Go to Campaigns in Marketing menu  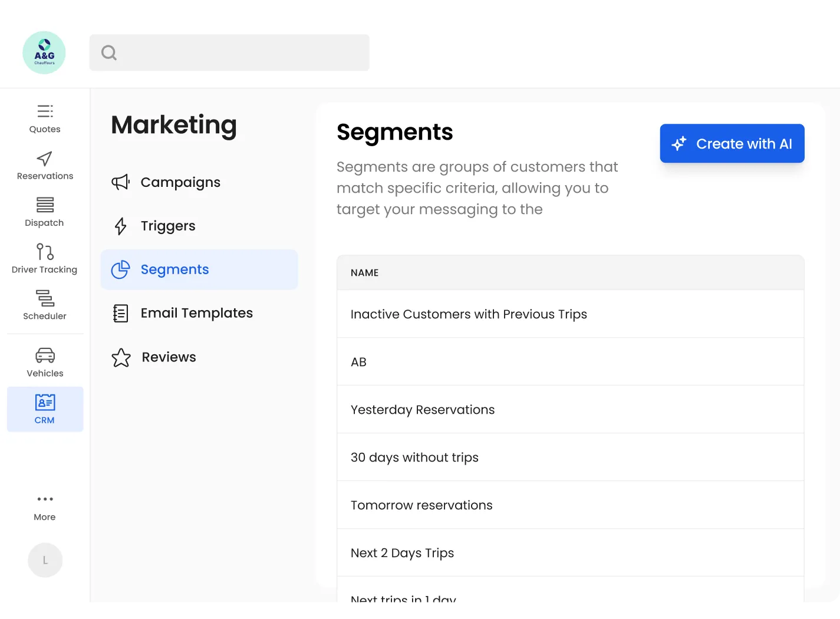tap(180, 182)
